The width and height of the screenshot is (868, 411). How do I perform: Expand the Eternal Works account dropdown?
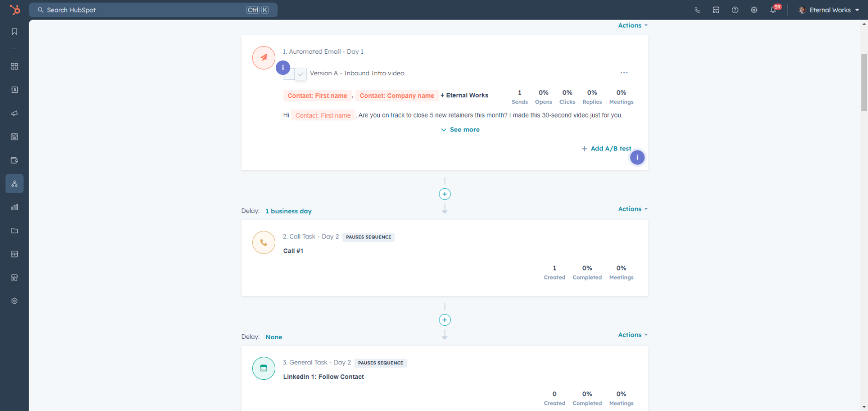click(x=829, y=10)
